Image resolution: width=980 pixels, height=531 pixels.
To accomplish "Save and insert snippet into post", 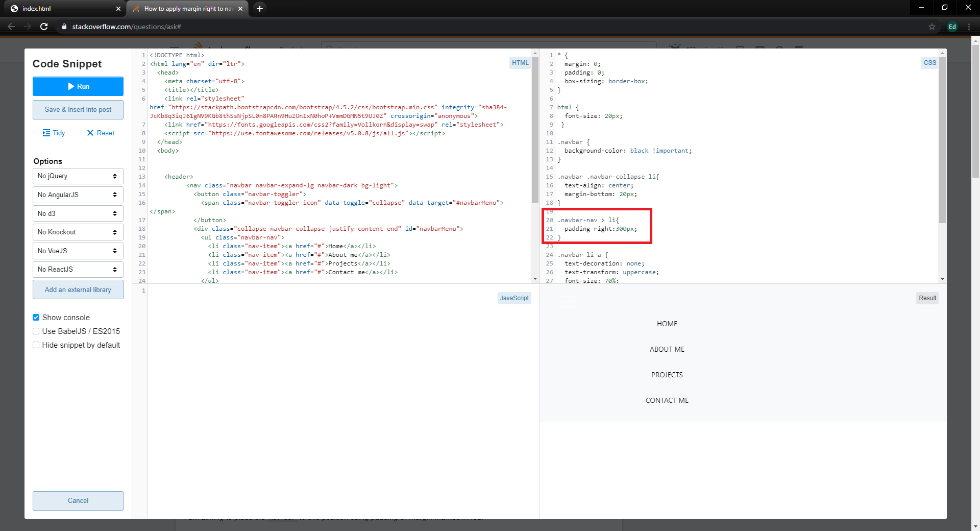I will (x=78, y=109).
